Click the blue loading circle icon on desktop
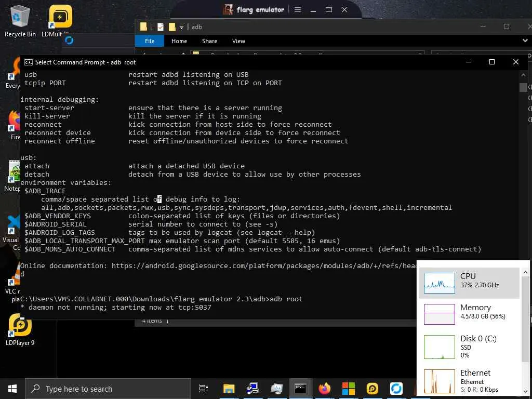 pyautogui.click(x=69, y=41)
